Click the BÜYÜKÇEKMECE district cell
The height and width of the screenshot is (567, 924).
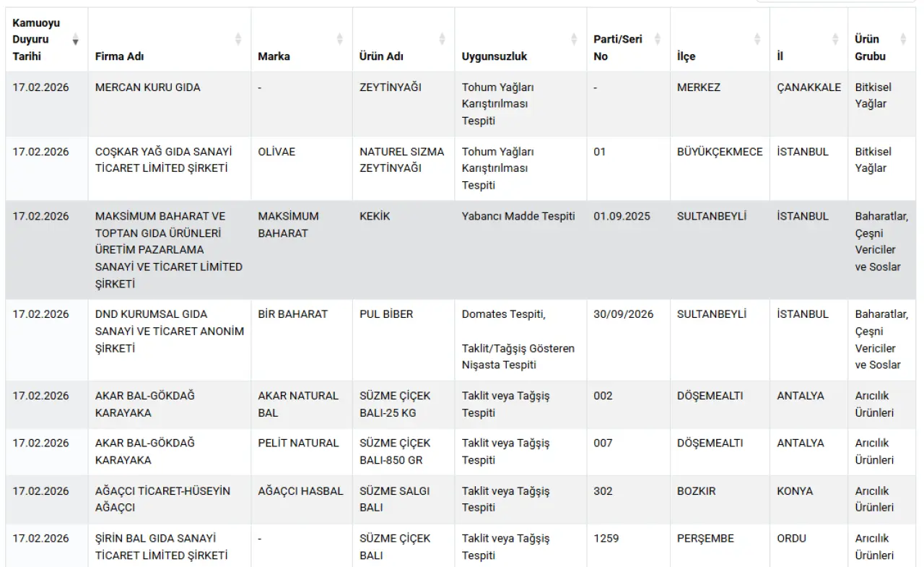[720, 152]
